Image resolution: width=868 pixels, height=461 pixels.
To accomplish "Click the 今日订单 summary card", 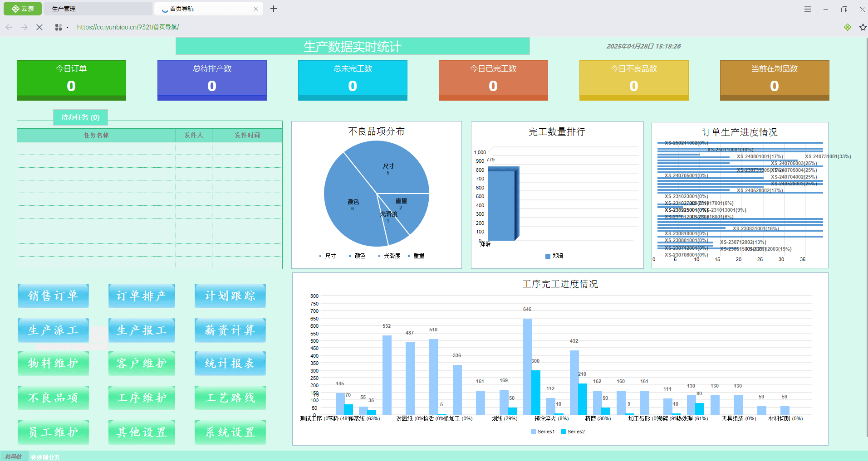I will click(x=71, y=80).
